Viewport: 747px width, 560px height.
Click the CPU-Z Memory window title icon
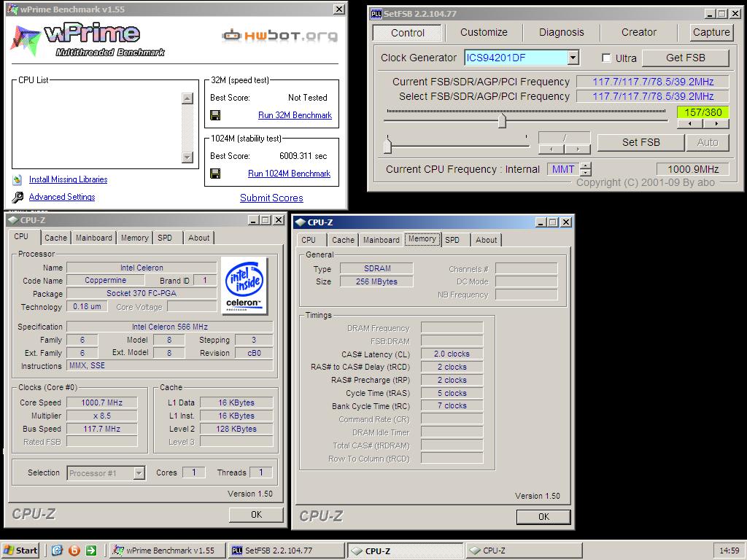click(300, 222)
